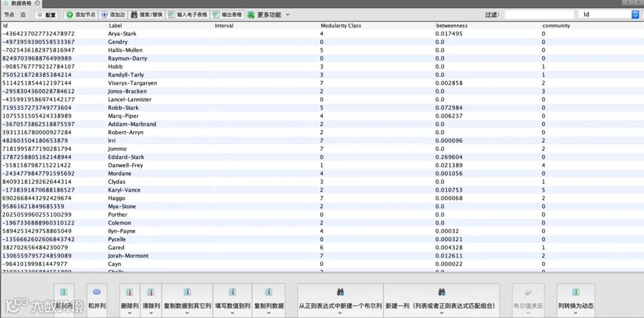Switch to the 节点 nodes view
644x318 pixels.
point(9,14)
